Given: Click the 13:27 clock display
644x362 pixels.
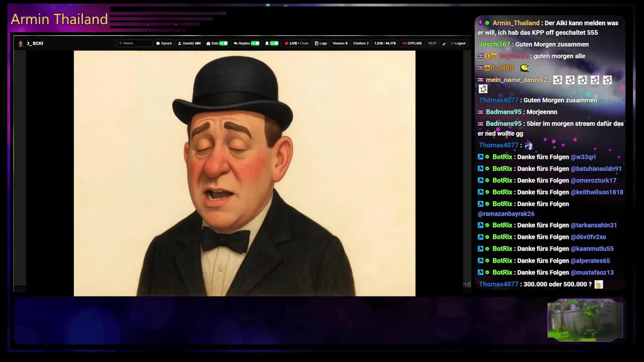Looking at the screenshot, I should (x=432, y=43).
